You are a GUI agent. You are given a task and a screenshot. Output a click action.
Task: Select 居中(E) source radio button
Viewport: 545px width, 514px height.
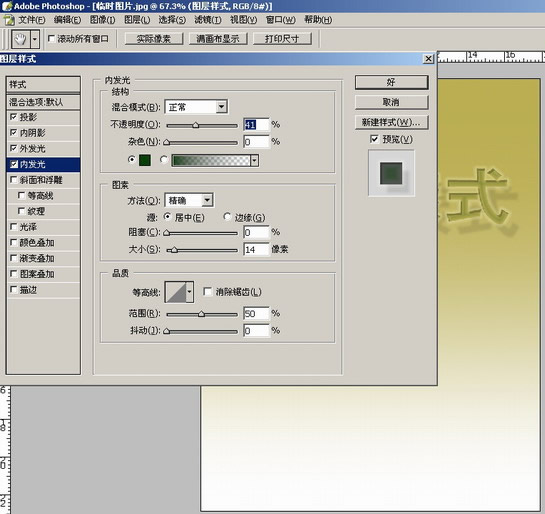pyautogui.click(x=168, y=217)
